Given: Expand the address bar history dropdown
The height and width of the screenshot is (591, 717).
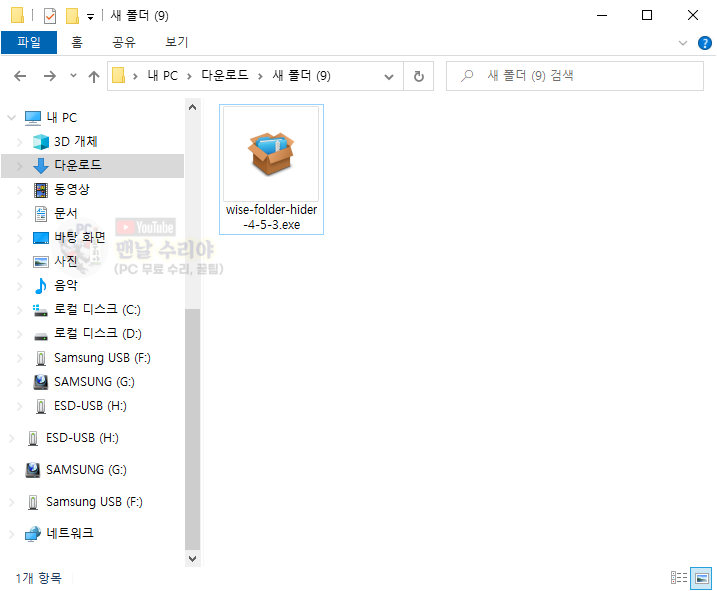Looking at the screenshot, I should 389,76.
